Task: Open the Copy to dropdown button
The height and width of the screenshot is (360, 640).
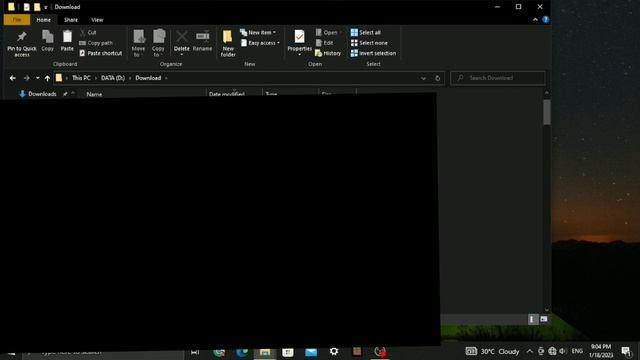Action: point(158,43)
